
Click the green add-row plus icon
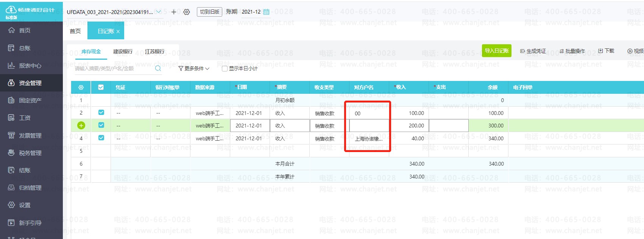(81, 126)
